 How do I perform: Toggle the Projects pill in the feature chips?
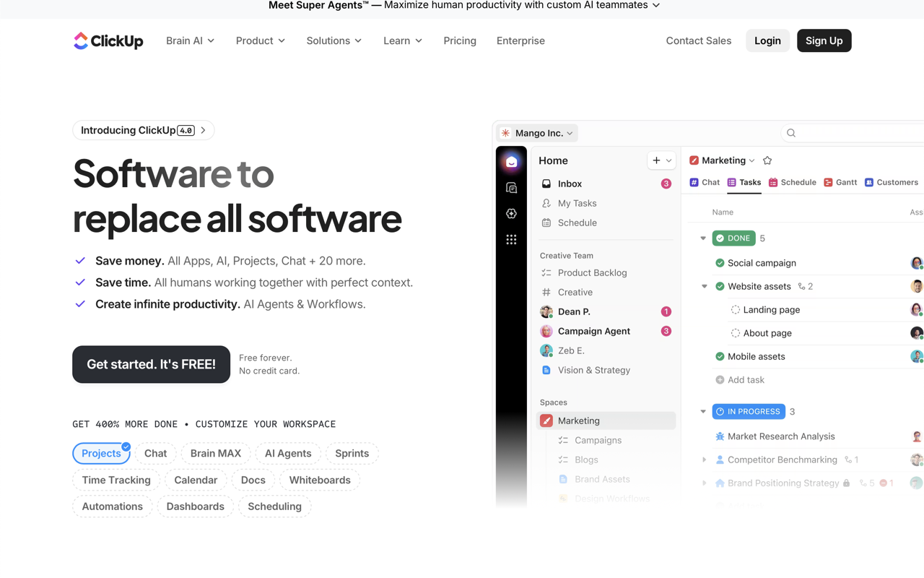click(x=101, y=453)
